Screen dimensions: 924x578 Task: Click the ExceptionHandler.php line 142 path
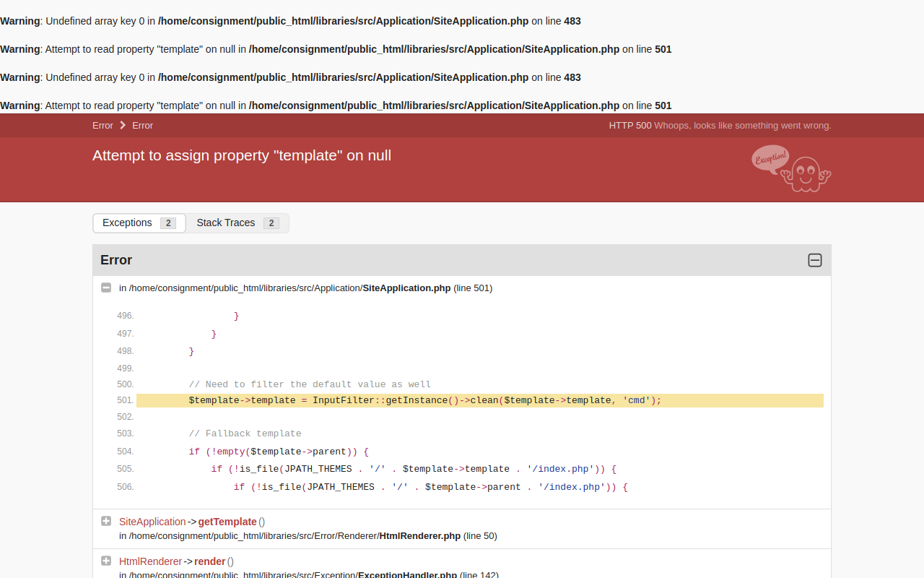309,574
